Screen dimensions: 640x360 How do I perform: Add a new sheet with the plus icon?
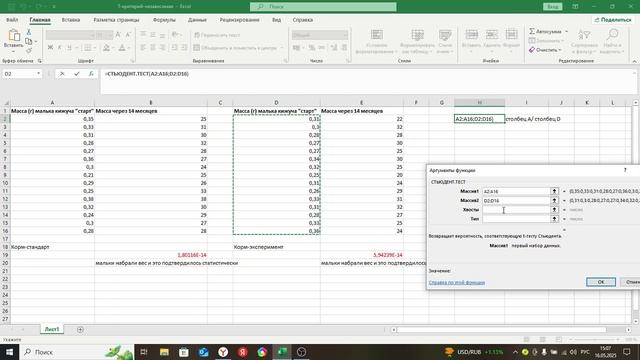click(x=80, y=329)
